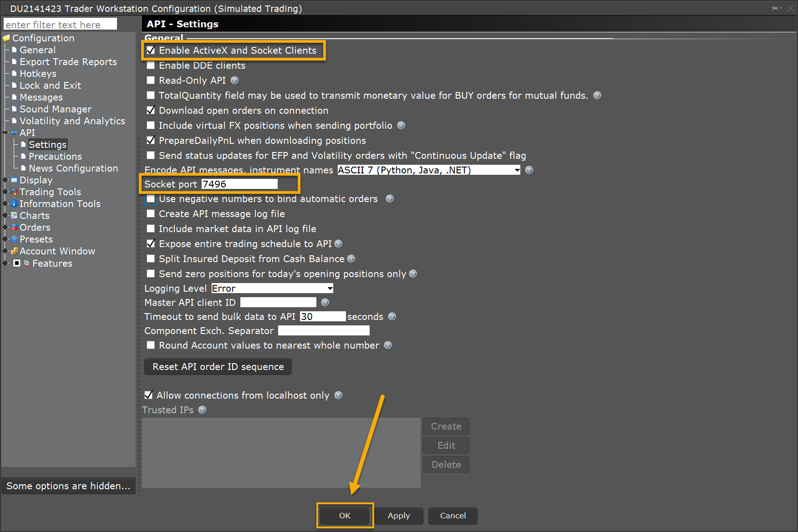Click help icon for negative numbers option
This screenshot has height=532, width=798.
(390, 198)
